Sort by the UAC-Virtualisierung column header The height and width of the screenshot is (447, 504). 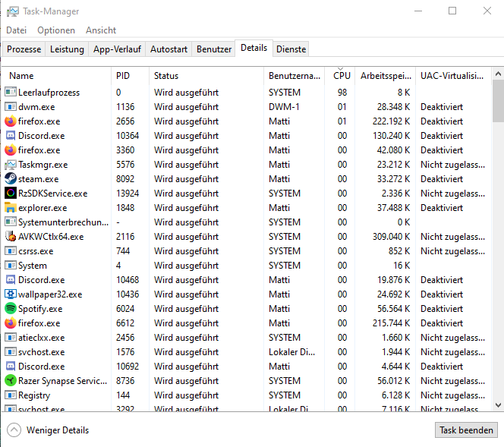453,76
